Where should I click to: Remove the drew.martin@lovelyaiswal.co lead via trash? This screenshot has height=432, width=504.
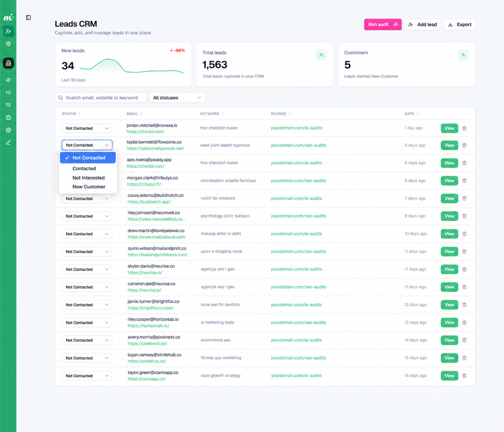[464, 234]
